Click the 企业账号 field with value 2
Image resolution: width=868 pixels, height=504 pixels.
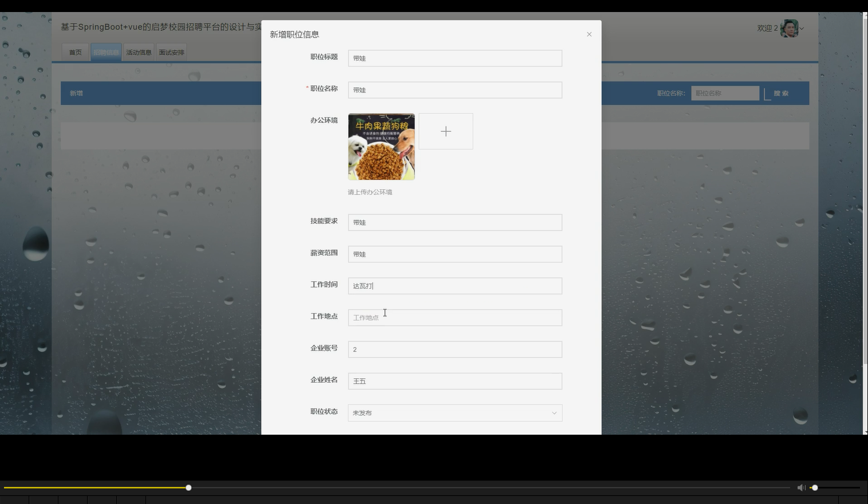click(455, 349)
